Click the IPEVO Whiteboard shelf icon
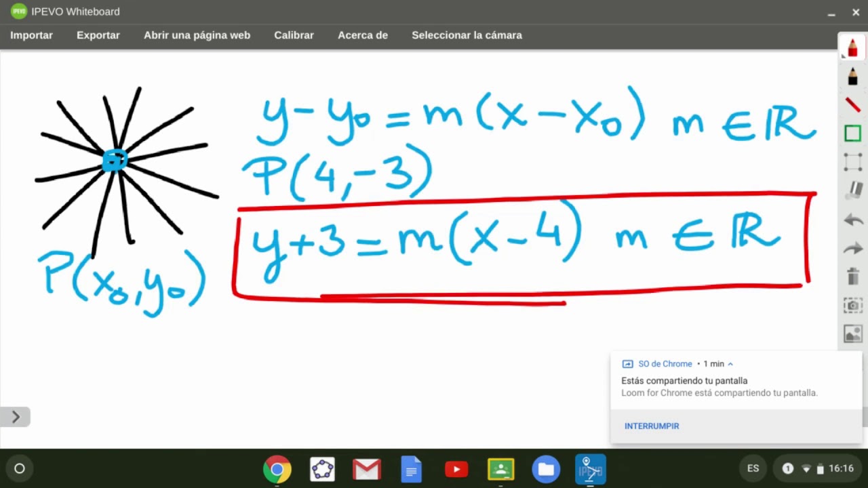The image size is (868, 488). coord(591,470)
